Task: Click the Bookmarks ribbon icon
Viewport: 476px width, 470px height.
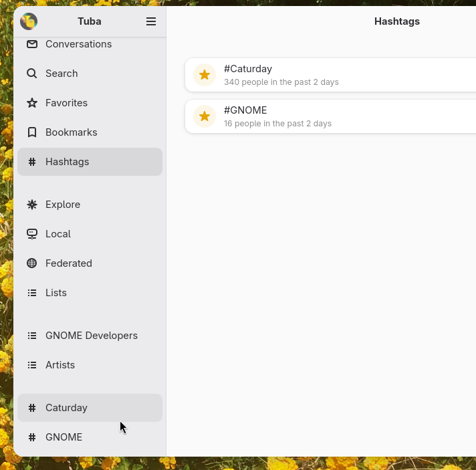Action: point(32,132)
